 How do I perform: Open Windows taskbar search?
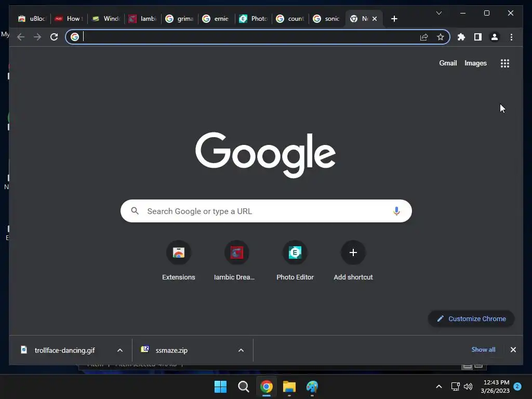tap(243, 387)
